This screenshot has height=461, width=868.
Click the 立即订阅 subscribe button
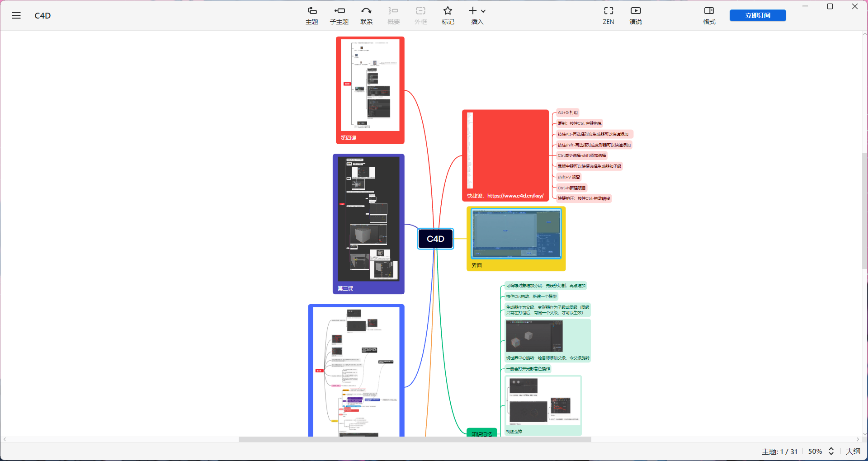(757, 15)
